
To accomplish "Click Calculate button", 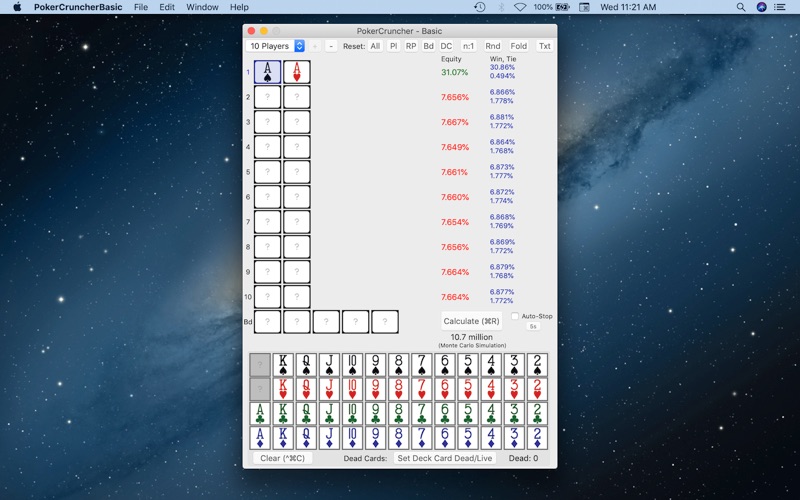I will coord(471,321).
